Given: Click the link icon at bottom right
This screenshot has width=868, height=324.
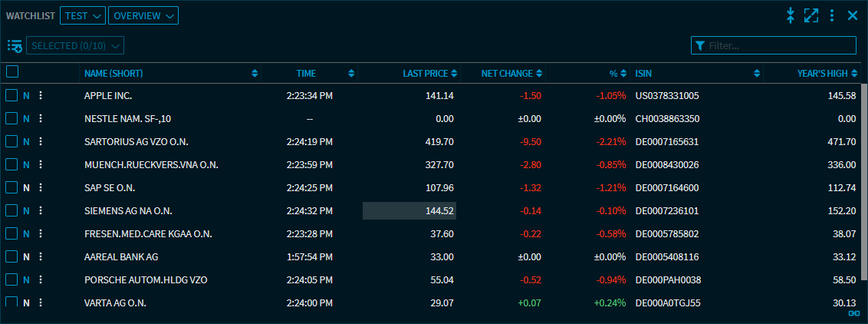Looking at the screenshot, I should point(853,314).
